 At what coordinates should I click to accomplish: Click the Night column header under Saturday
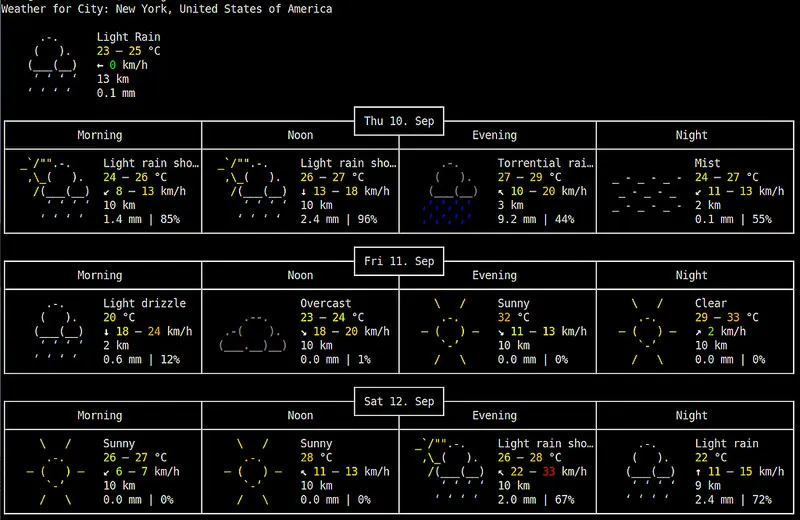tap(691, 415)
